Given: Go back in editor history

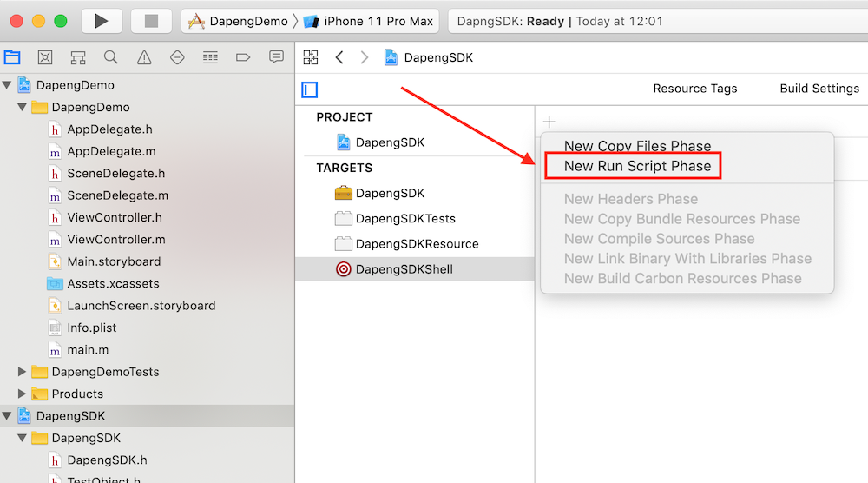Looking at the screenshot, I should tap(339, 57).
